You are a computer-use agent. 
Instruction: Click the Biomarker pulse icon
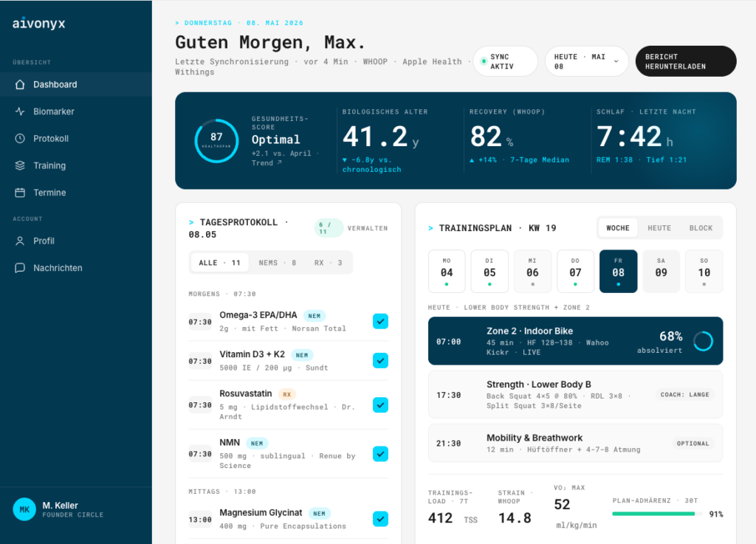[20, 111]
